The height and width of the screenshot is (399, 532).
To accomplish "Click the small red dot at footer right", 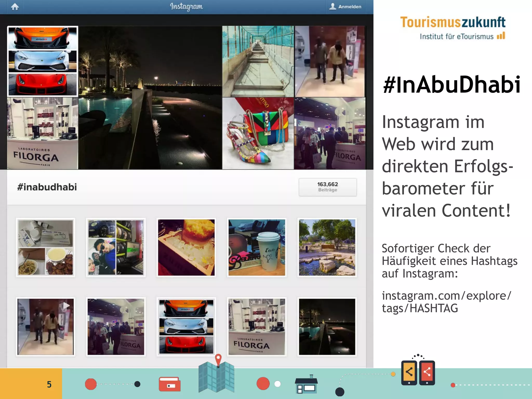I will tap(453, 385).
